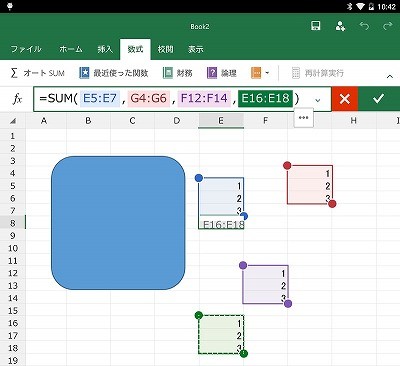Open recently used functions (最近使った関数)
The image size is (400, 366).
click(x=114, y=73)
